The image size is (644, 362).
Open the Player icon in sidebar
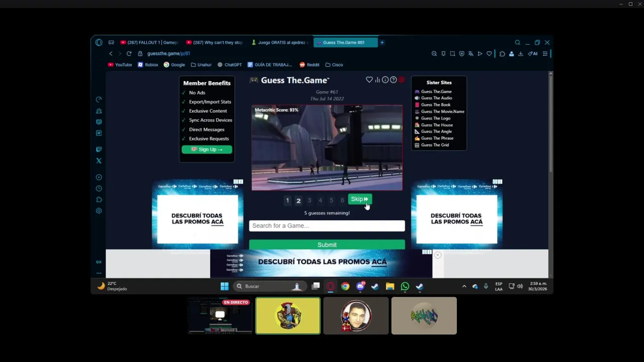pos(99,177)
